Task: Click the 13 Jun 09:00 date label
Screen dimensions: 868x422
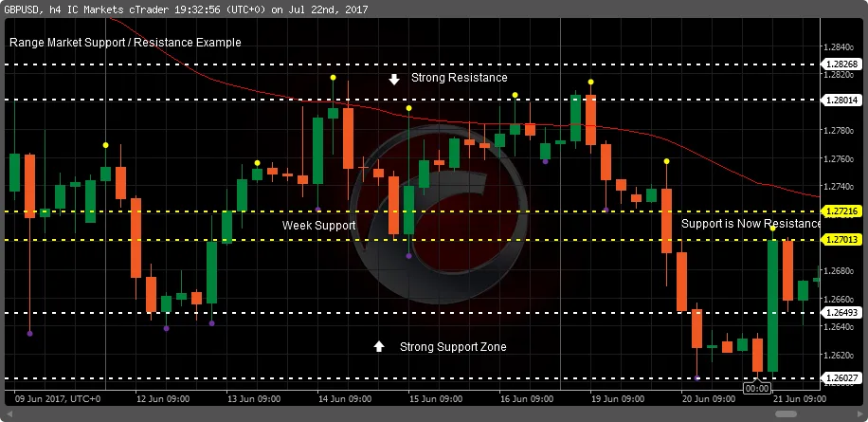Action: 254,398
